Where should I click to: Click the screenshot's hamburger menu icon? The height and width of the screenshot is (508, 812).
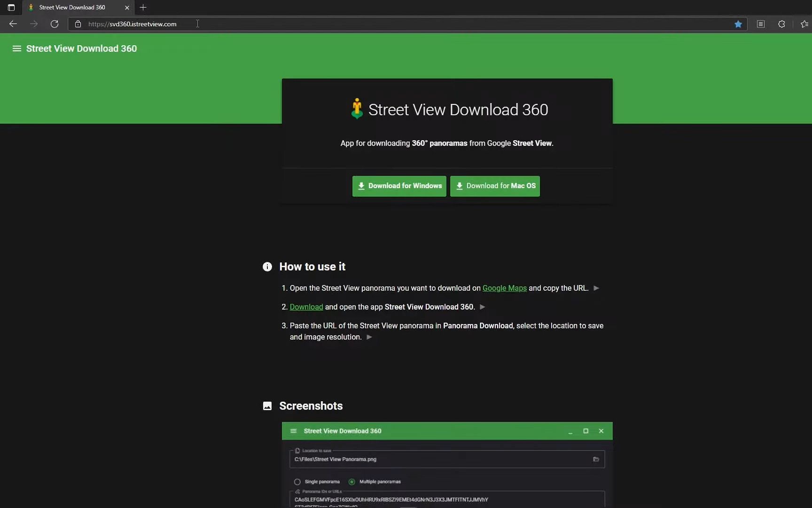pyautogui.click(x=294, y=431)
